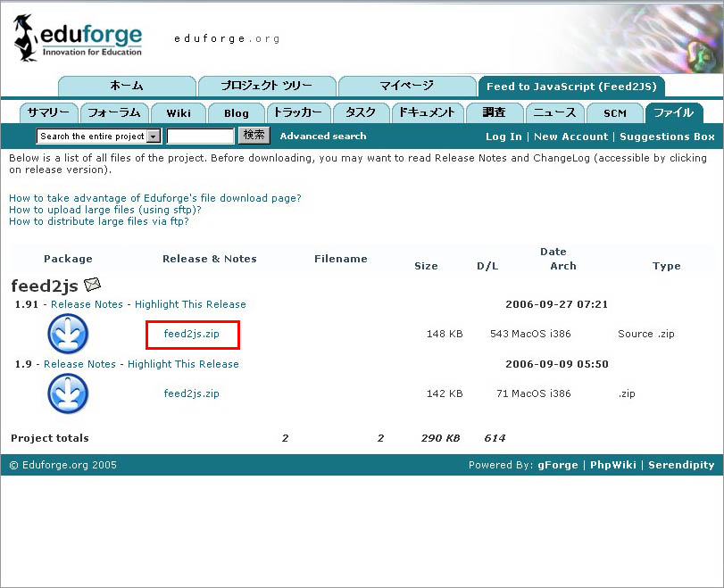The width and height of the screenshot is (724, 588).
Task: Switch to the サマリー project tab
Action: click(48, 112)
